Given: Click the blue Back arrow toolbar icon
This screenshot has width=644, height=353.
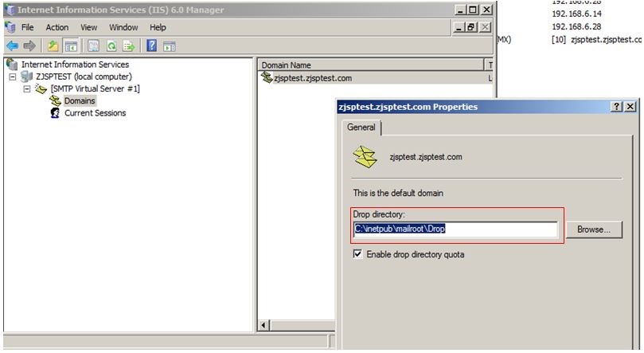Looking at the screenshot, I should (12, 45).
